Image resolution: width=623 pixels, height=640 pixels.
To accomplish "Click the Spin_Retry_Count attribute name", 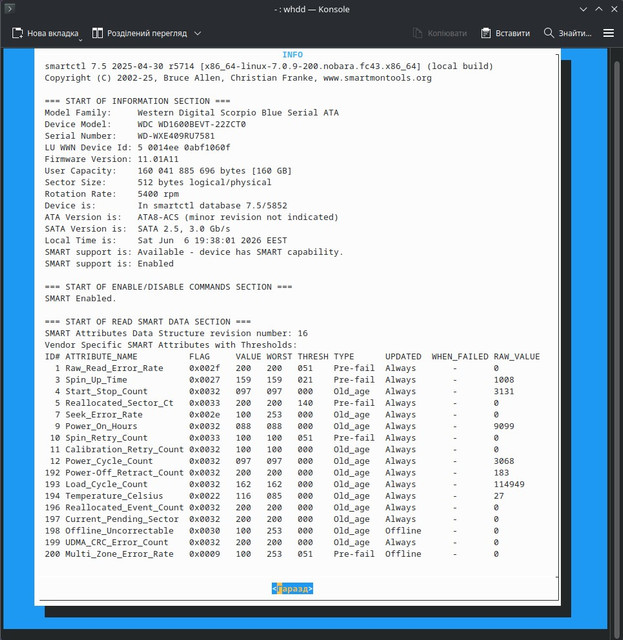I will (x=106, y=438).
